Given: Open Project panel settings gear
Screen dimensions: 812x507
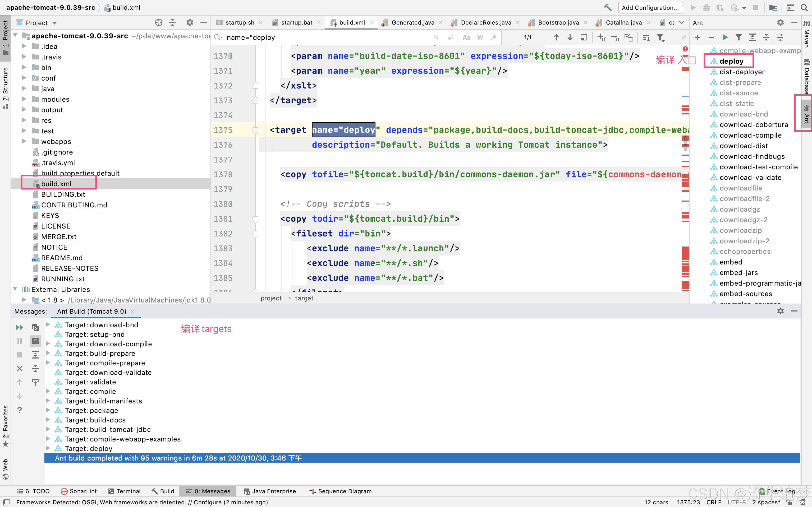Looking at the screenshot, I should pyautogui.click(x=190, y=22).
